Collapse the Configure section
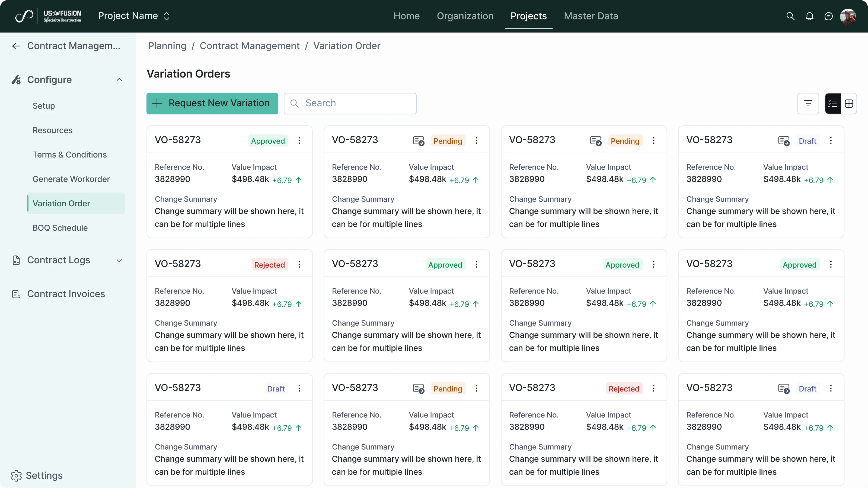This screenshot has width=868, height=488. pyautogui.click(x=119, y=80)
